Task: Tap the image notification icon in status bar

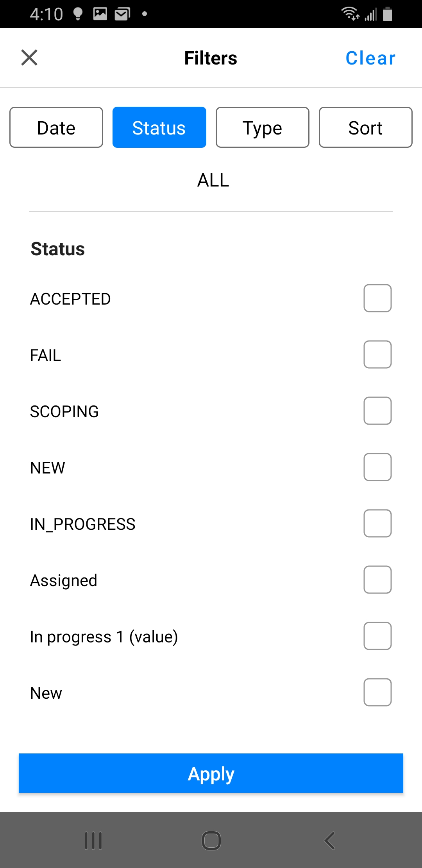Action: point(100,14)
